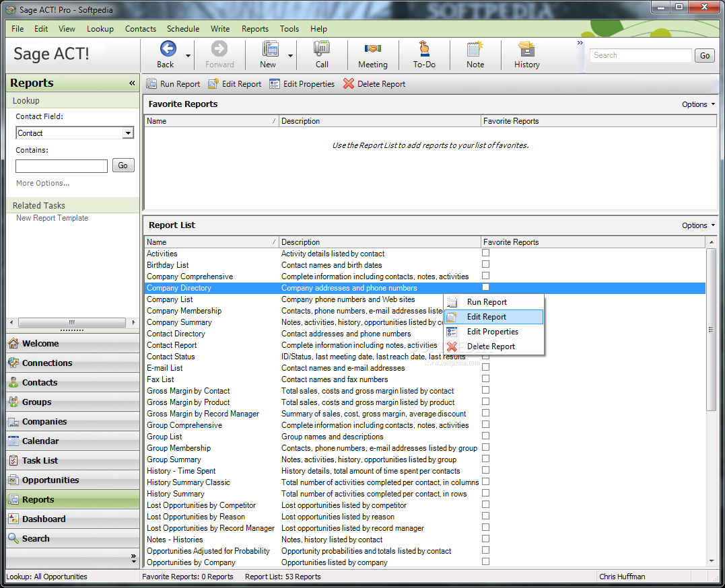Image resolution: width=725 pixels, height=588 pixels.
Task: Go to the Contacts view
Action: [x=73, y=382]
